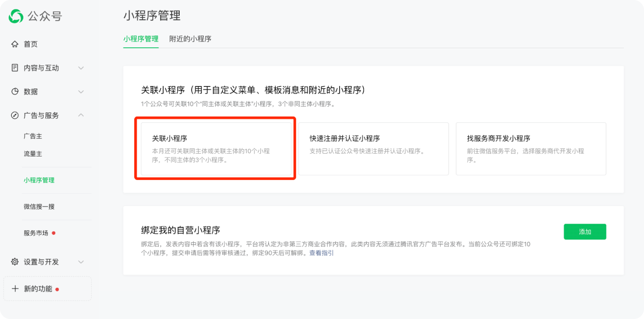644x319 pixels.
Task: Expand the 设置与开发 chevron
Action: [81, 262]
